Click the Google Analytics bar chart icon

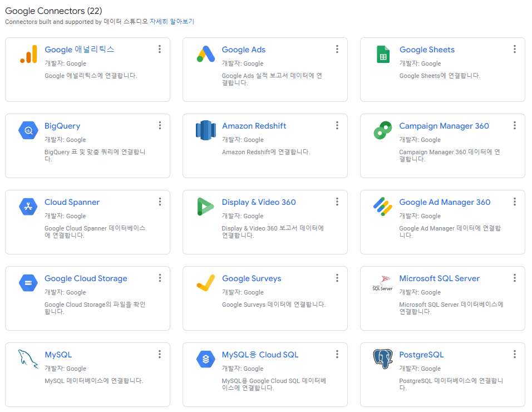pyautogui.click(x=28, y=54)
